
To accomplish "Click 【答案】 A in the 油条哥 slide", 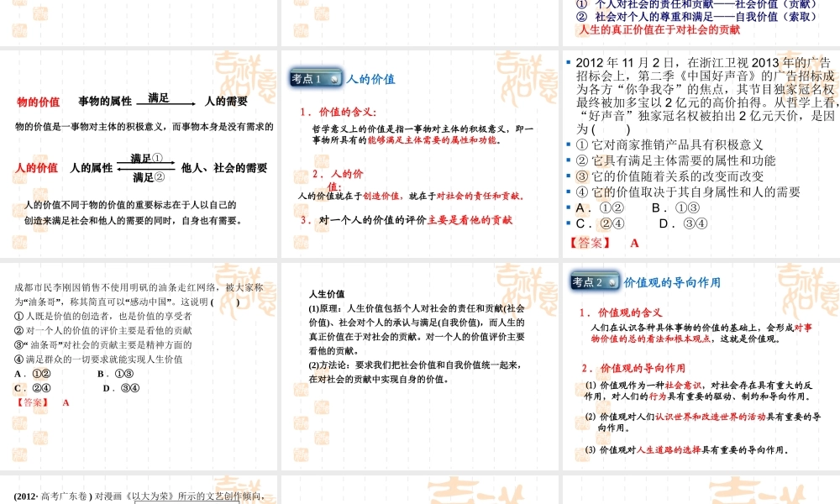I will pos(42,402).
